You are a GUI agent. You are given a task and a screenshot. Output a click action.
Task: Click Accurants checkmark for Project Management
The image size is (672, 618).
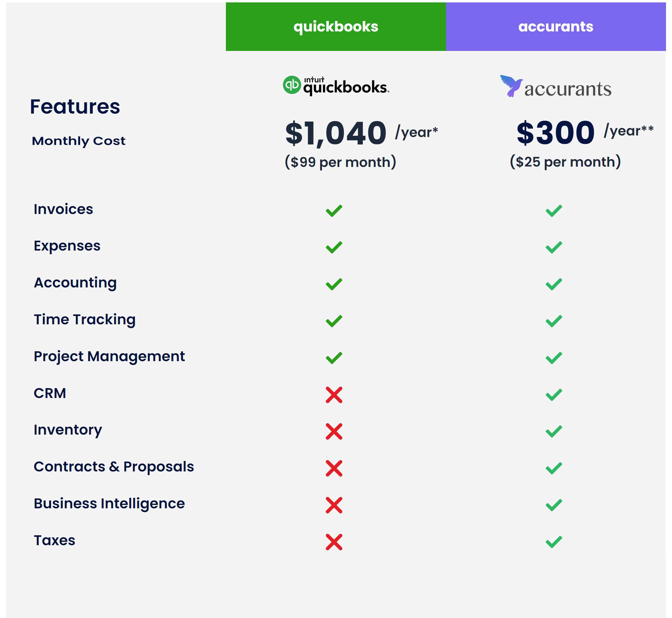pos(553,358)
